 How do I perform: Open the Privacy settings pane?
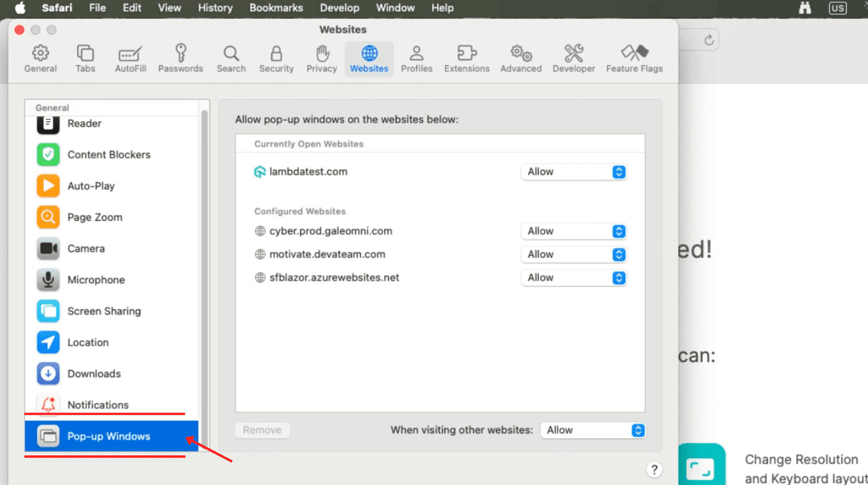tap(322, 59)
